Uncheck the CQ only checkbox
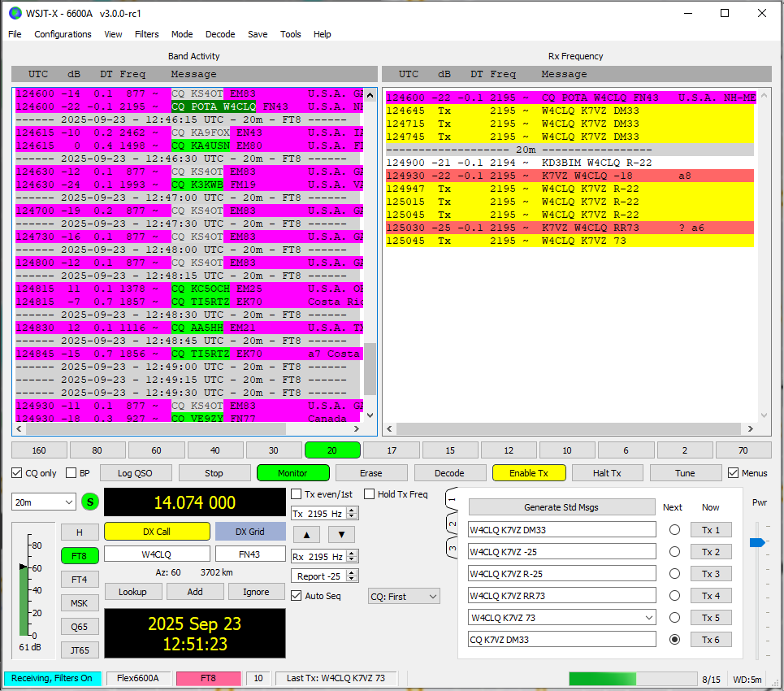The image size is (784, 691). 17,473
